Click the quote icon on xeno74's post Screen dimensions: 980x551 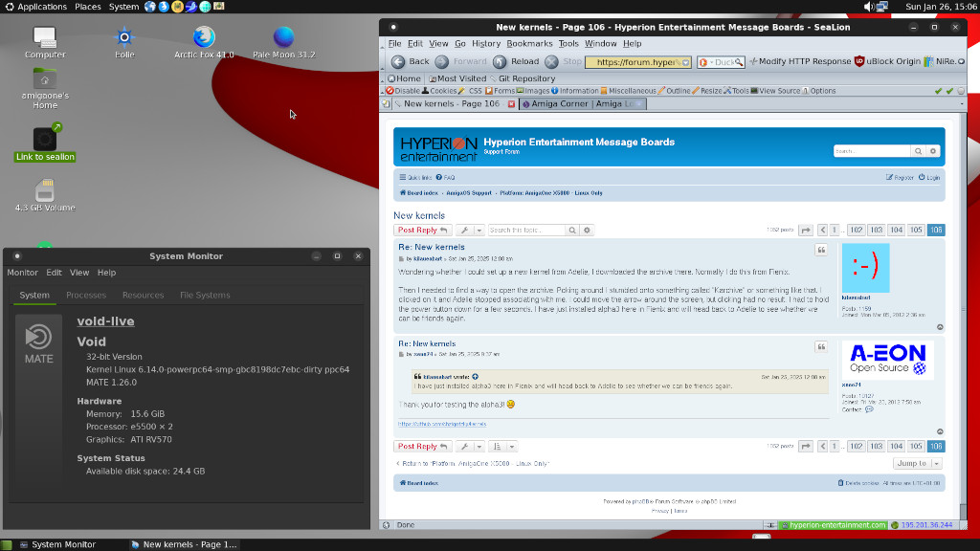point(821,346)
